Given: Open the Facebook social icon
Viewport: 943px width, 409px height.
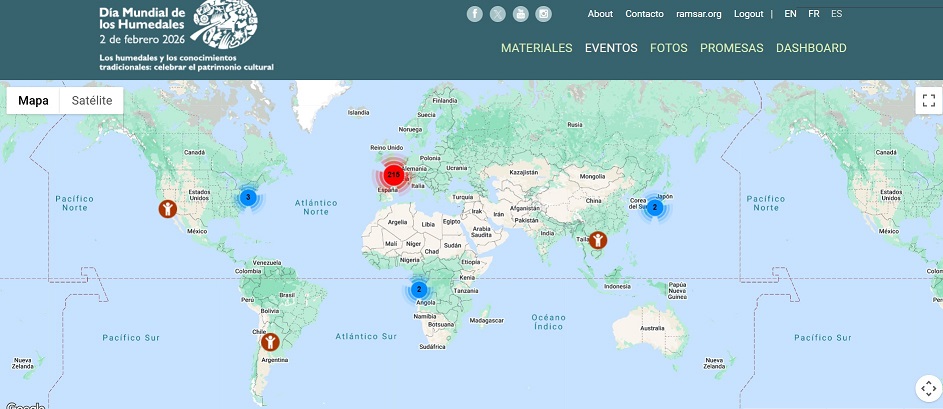Looking at the screenshot, I should [x=475, y=14].
